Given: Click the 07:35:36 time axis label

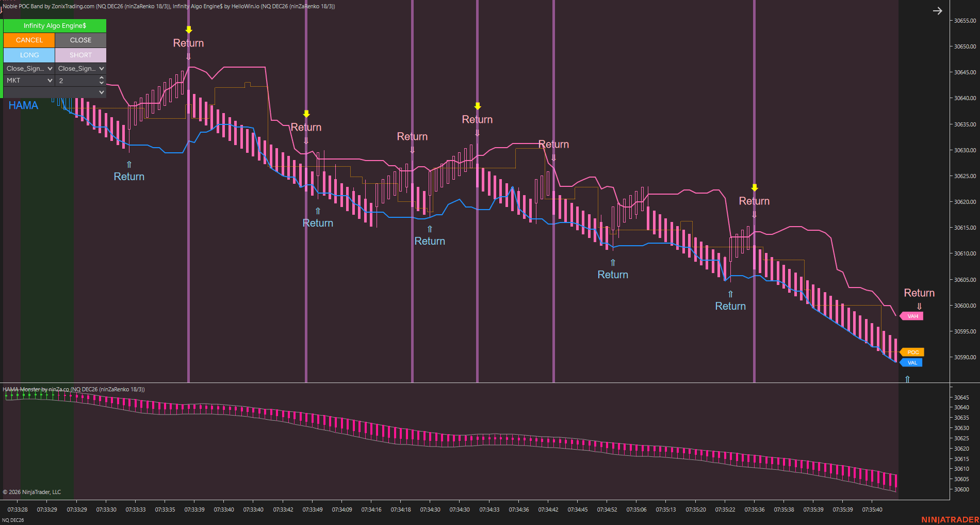Looking at the screenshot, I should point(755,510).
